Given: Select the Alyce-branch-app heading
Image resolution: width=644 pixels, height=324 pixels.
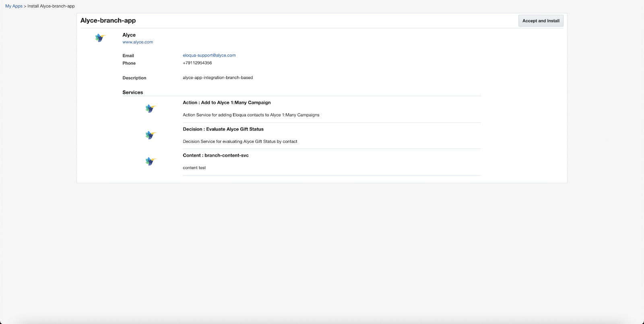Looking at the screenshot, I should 108,21.
